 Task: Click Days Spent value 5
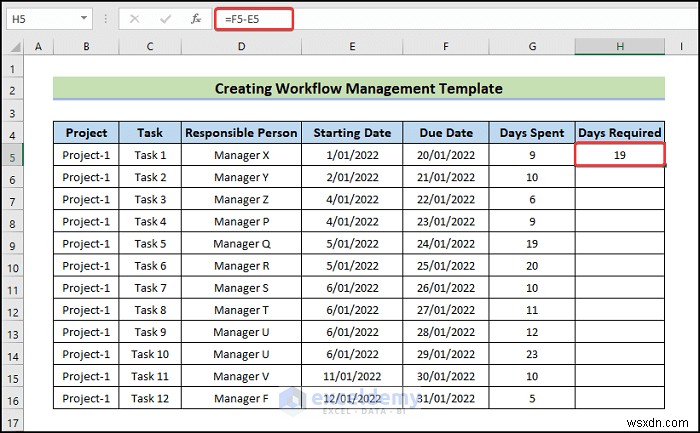click(x=532, y=398)
